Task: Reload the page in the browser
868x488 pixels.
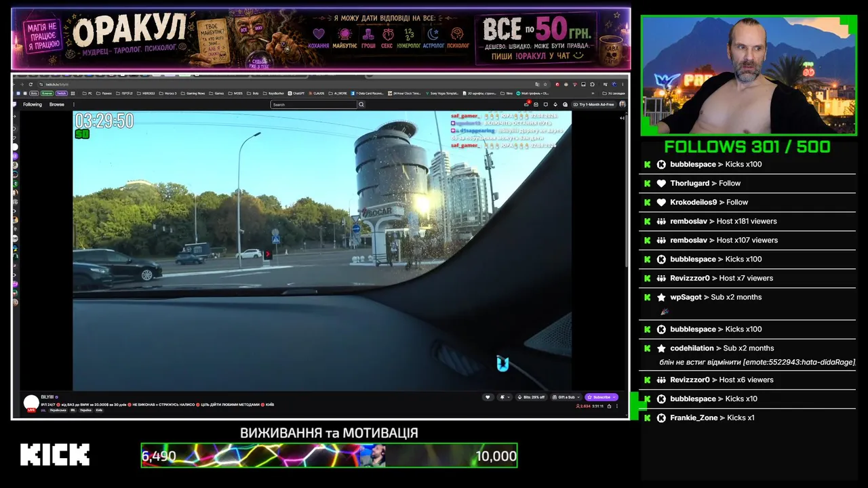Action: 31,85
